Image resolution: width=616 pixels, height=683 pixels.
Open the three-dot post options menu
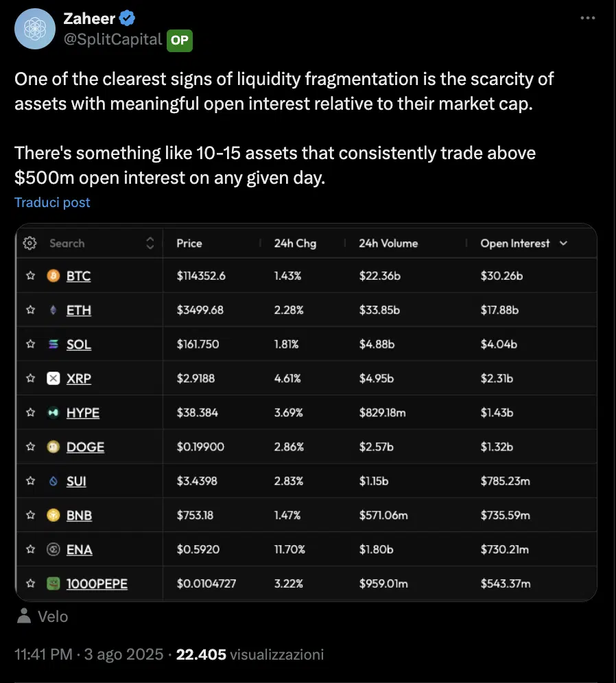[587, 19]
